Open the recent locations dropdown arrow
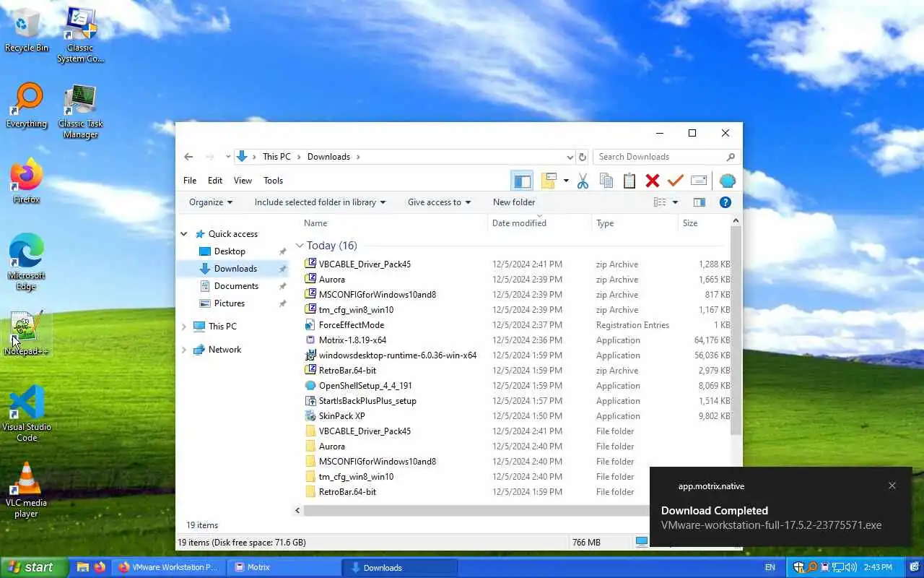924x578 pixels. tap(228, 157)
